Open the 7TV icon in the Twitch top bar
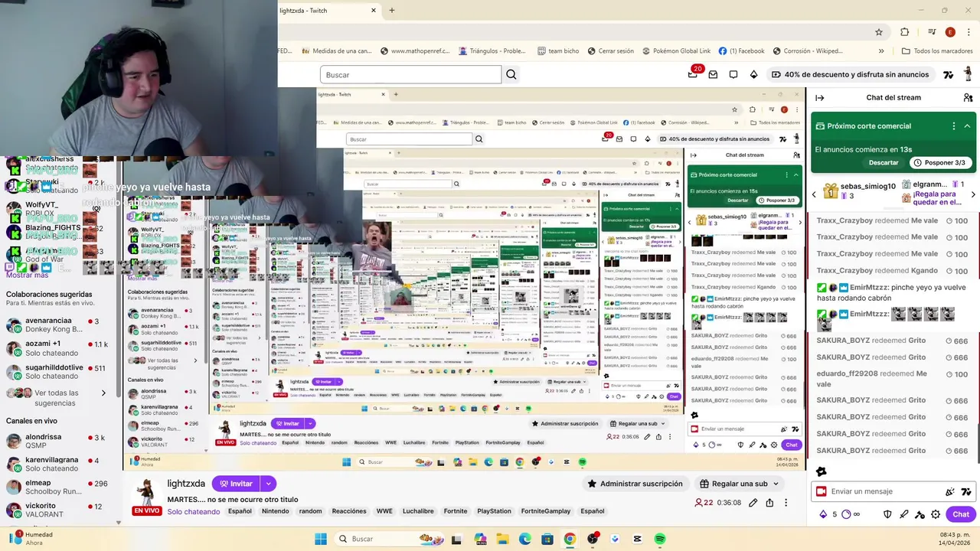 coord(949,75)
